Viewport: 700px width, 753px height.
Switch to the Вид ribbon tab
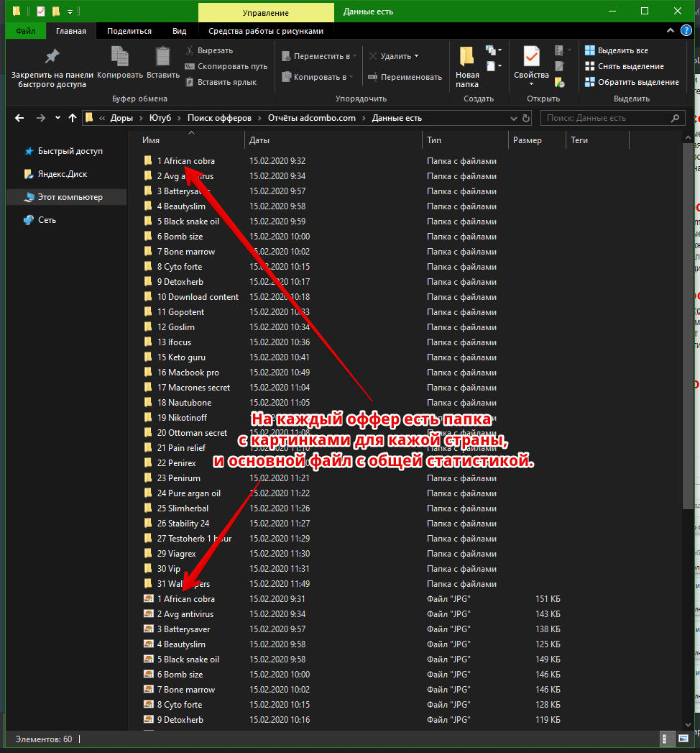[x=179, y=31]
